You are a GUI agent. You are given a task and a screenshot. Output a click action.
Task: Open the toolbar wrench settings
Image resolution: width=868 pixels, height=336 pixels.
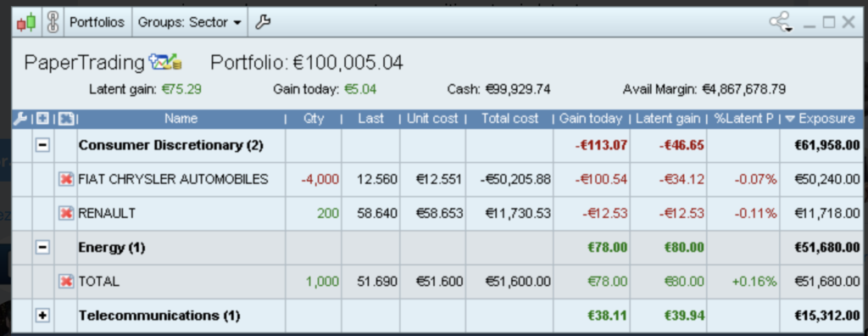tap(263, 22)
